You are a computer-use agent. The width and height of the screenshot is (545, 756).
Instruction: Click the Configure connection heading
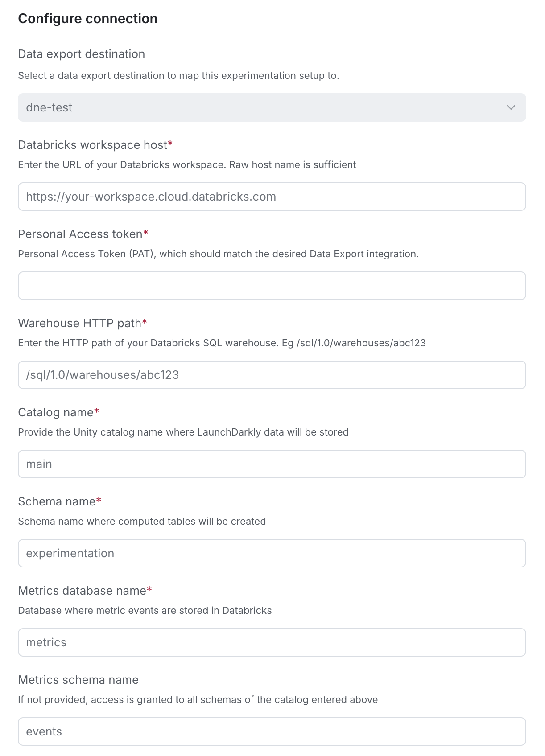tap(87, 19)
